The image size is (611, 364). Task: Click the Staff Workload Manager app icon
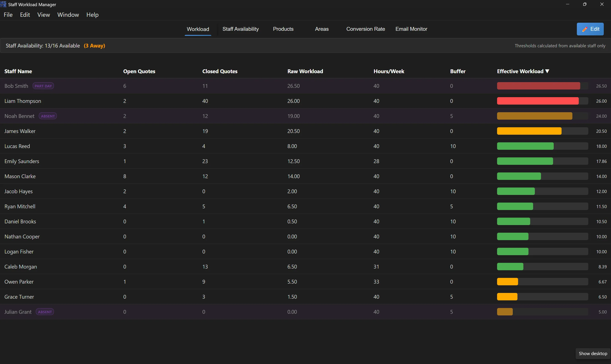[3, 4]
